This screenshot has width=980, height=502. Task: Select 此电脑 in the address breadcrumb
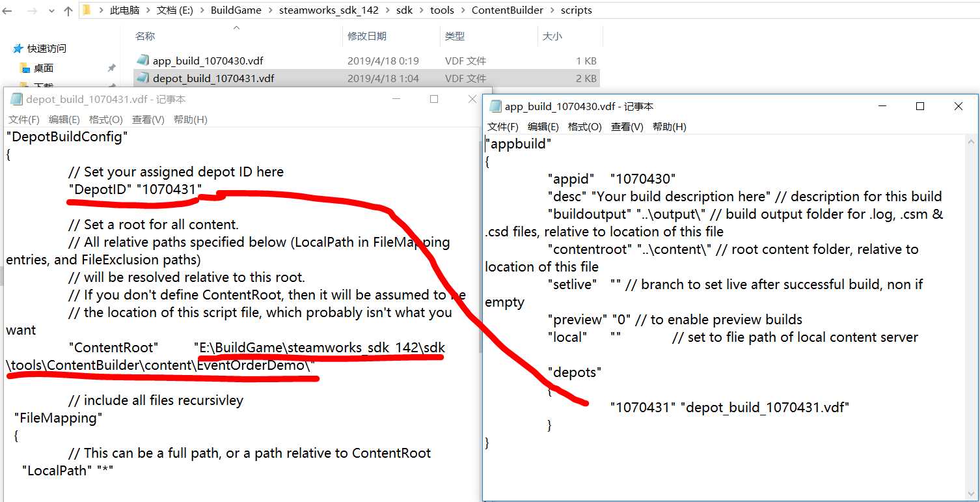tap(124, 10)
